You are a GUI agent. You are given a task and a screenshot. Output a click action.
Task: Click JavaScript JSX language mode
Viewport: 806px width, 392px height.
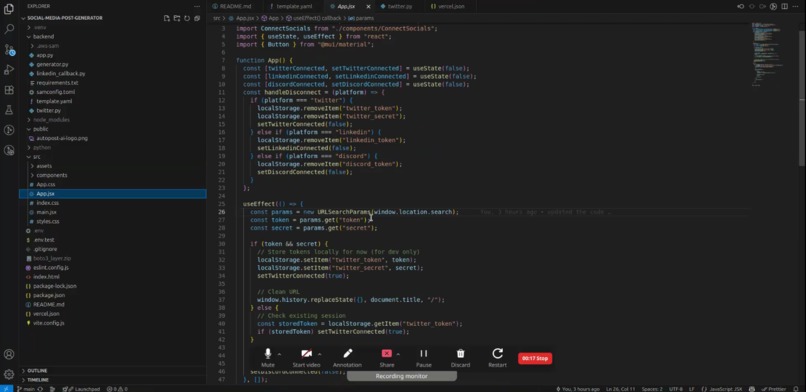coord(725,389)
